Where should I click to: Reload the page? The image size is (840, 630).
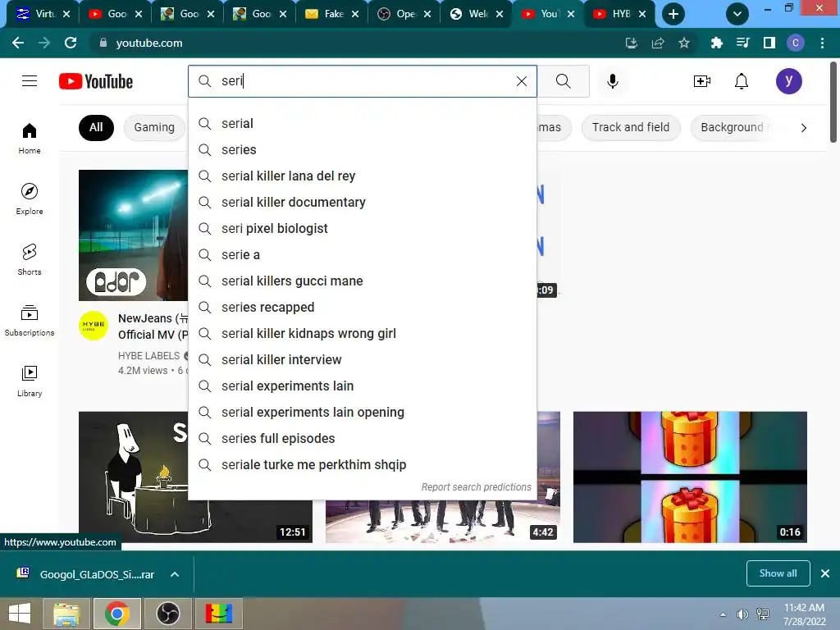click(x=71, y=43)
